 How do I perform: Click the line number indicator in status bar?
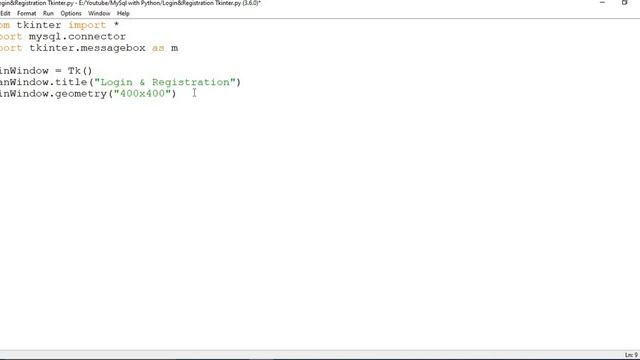coord(631,355)
